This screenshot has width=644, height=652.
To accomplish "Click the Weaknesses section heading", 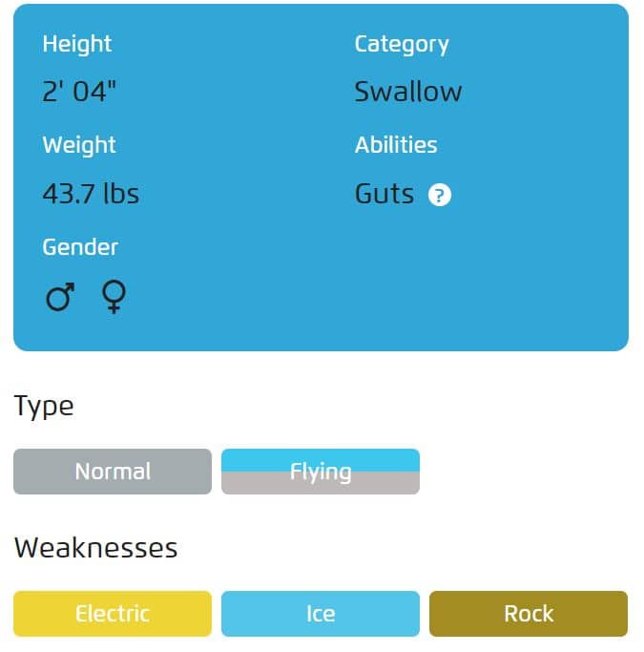I will [96, 548].
